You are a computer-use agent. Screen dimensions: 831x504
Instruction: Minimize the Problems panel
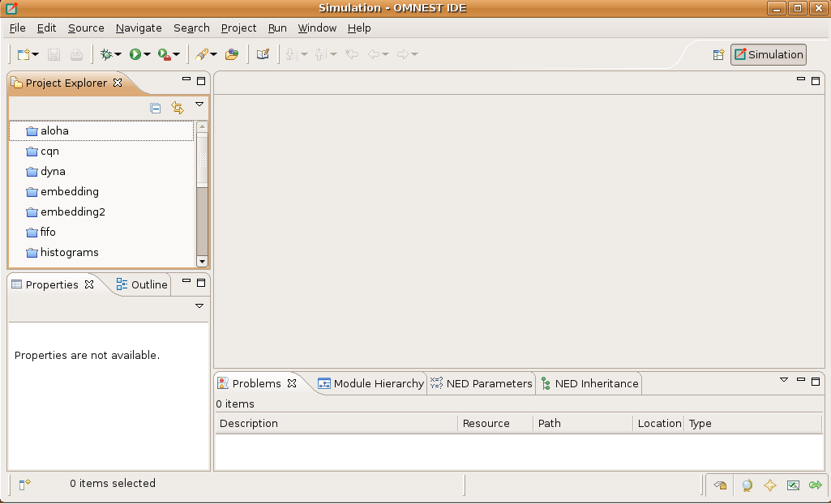[801, 379]
